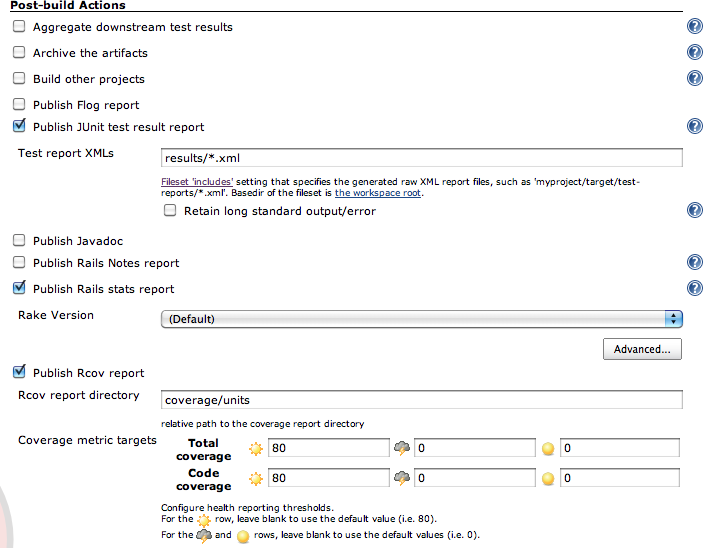Click the Test report XMLs label

pyautogui.click(x=65, y=153)
